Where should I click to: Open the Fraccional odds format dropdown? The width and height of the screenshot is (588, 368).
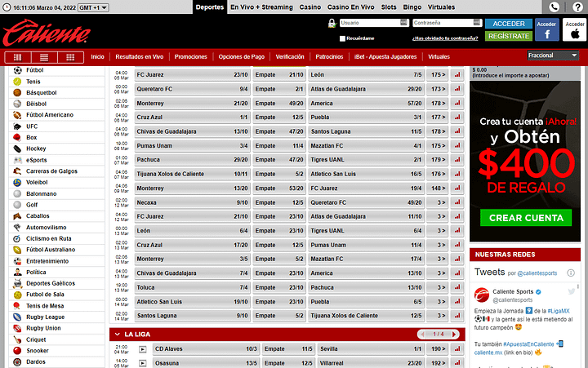coord(553,55)
